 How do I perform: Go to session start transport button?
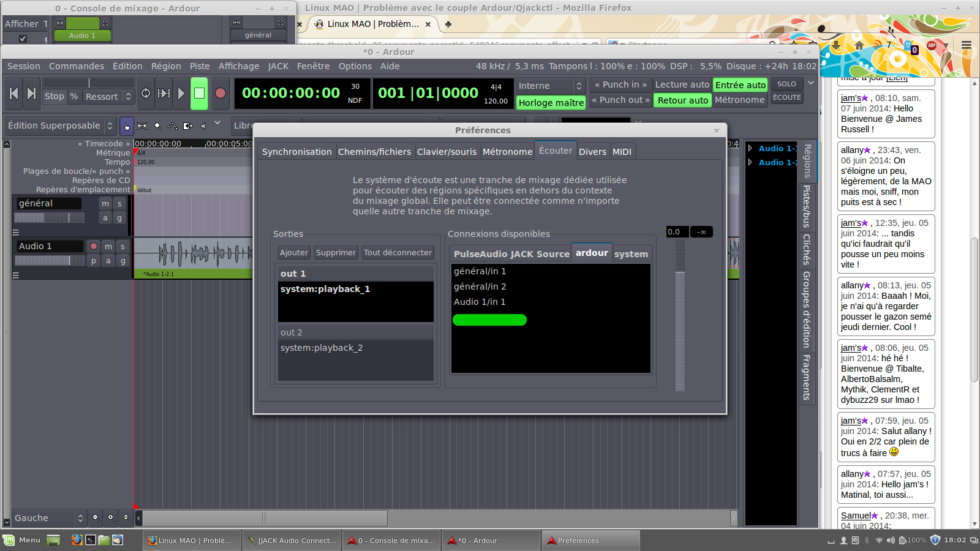[14, 93]
